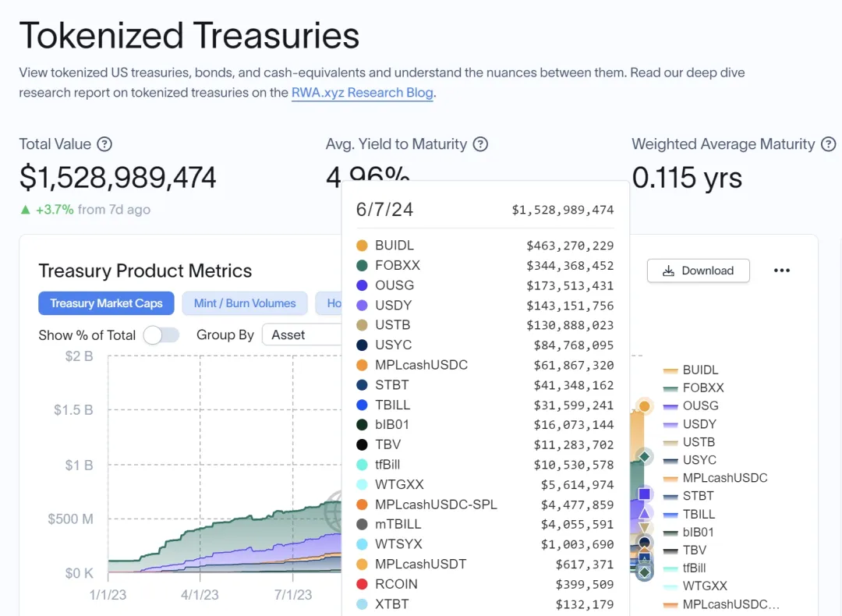The height and width of the screenshot is (616, 842).
Task: Click the 1/1/23 x-axis date label
Action: click(108, 594)
